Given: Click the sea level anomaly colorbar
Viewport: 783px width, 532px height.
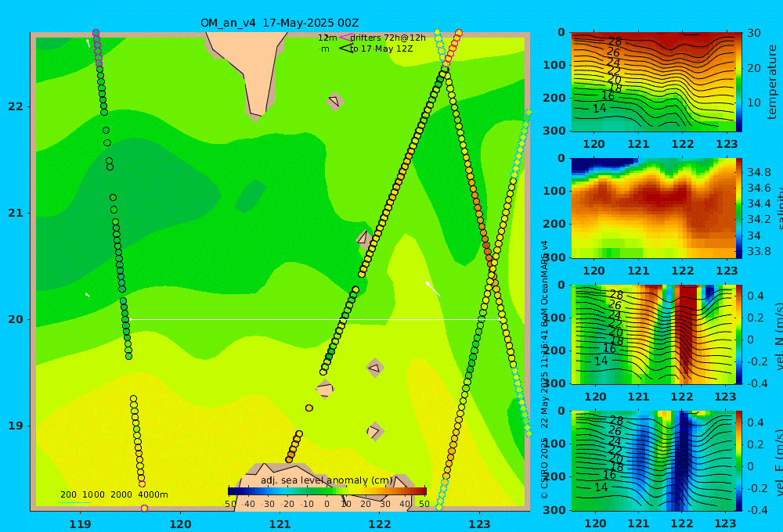Looking at the screenshot, I should click(x=327, y=491).
